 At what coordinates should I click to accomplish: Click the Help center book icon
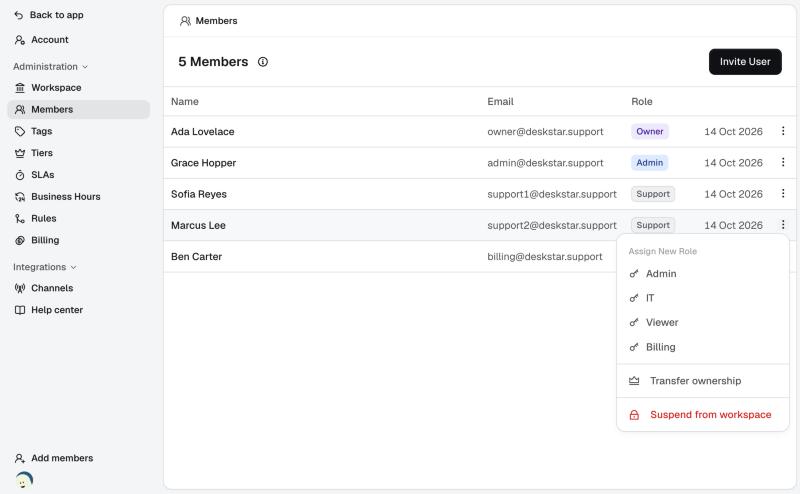pos(20,310)
